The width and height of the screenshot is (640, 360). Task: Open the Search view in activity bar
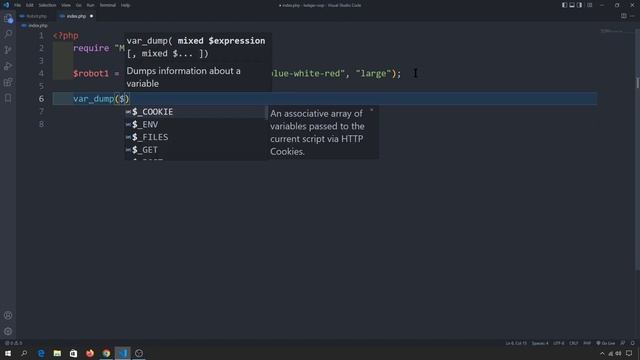pos(8,34)
